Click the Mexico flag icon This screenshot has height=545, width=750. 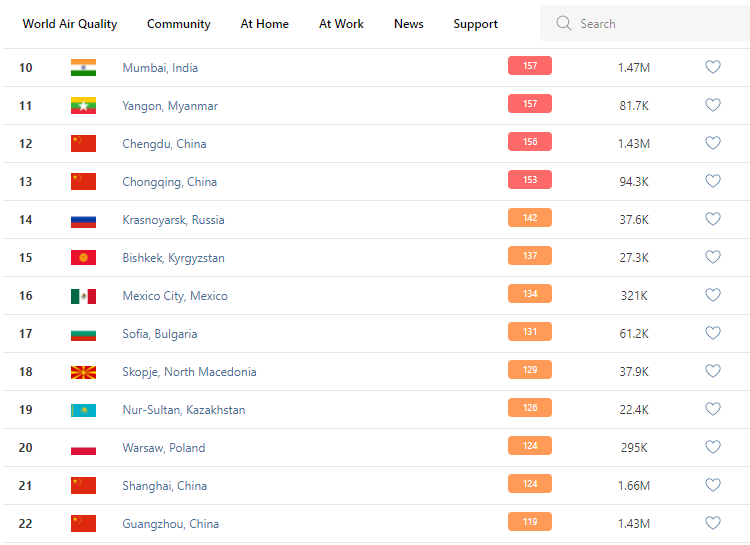coord(83,296)
